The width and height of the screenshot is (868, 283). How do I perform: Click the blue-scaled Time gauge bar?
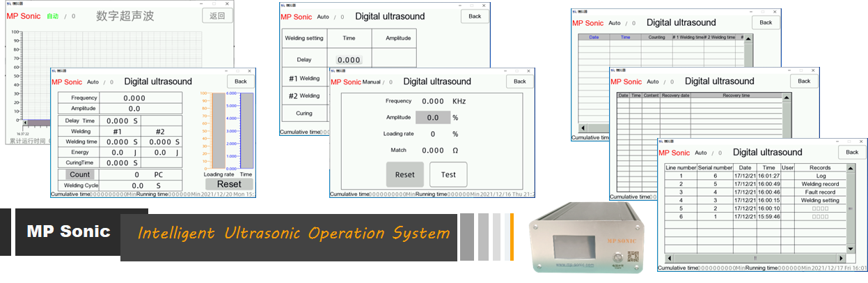246,130
